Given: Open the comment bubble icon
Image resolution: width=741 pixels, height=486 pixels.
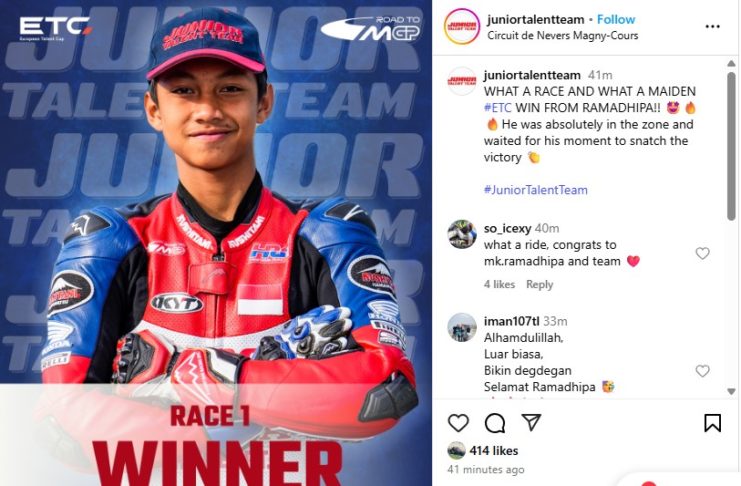Looking at the screenshot, I should click(x=495, y=423).
